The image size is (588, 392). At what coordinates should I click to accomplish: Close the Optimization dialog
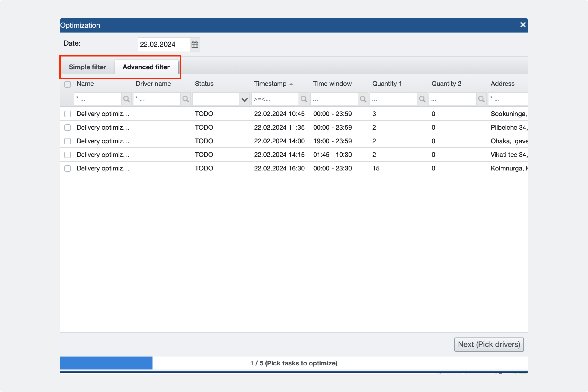(x=523, y=25)
